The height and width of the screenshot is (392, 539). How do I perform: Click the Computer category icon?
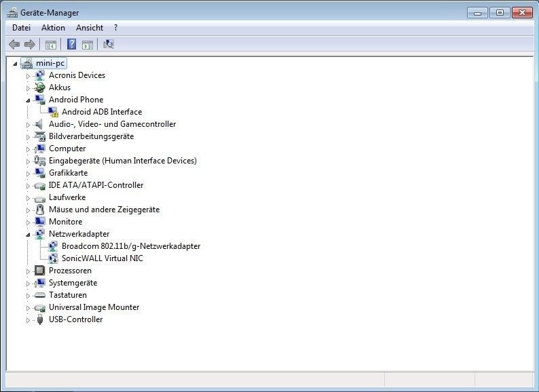coord(40,149)
